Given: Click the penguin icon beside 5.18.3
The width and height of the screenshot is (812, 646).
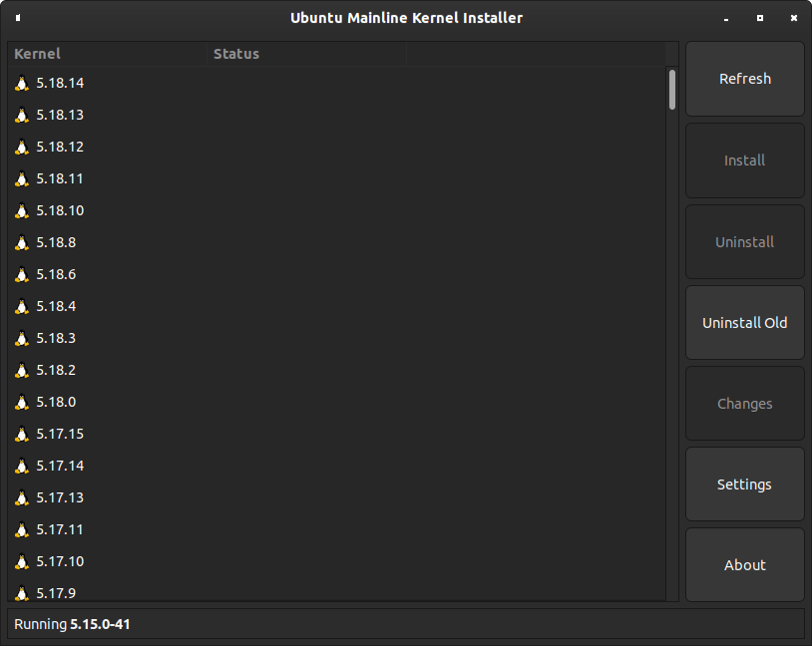Looking at the screenshot, I should [x=22, y=339].
